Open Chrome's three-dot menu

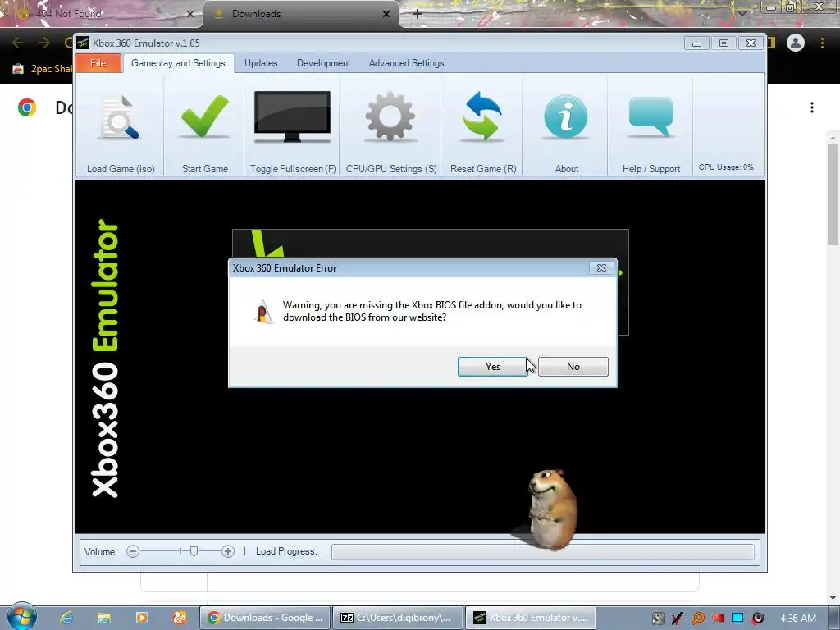(822, 43)
